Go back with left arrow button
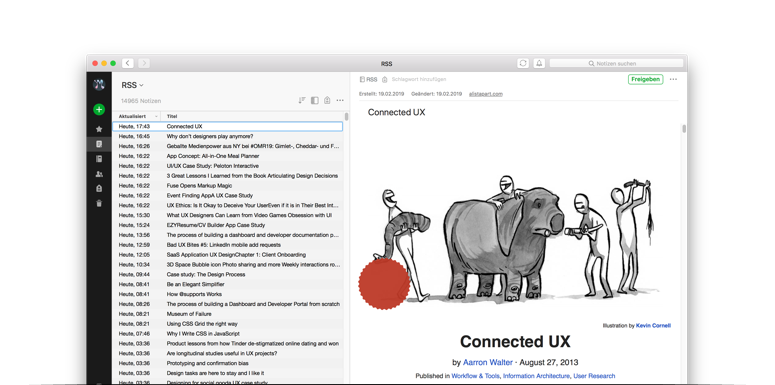 [128, 63]
